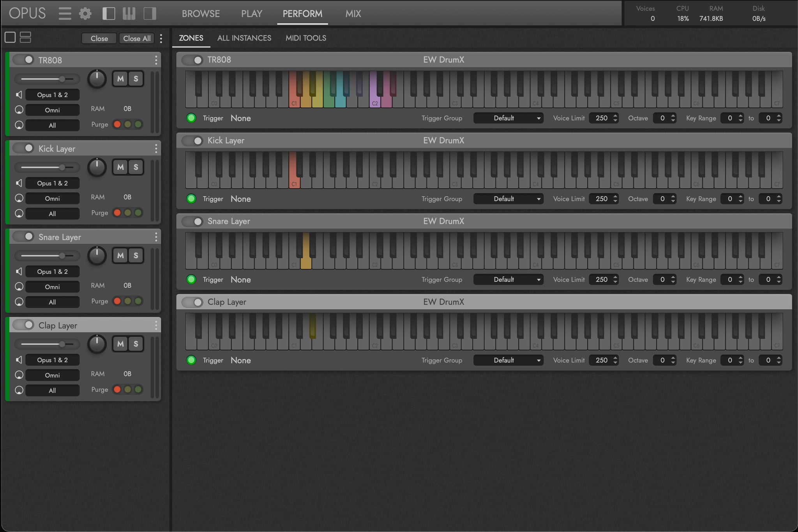
Task: Open the instrument rack options menu dots
Action: 161,38
